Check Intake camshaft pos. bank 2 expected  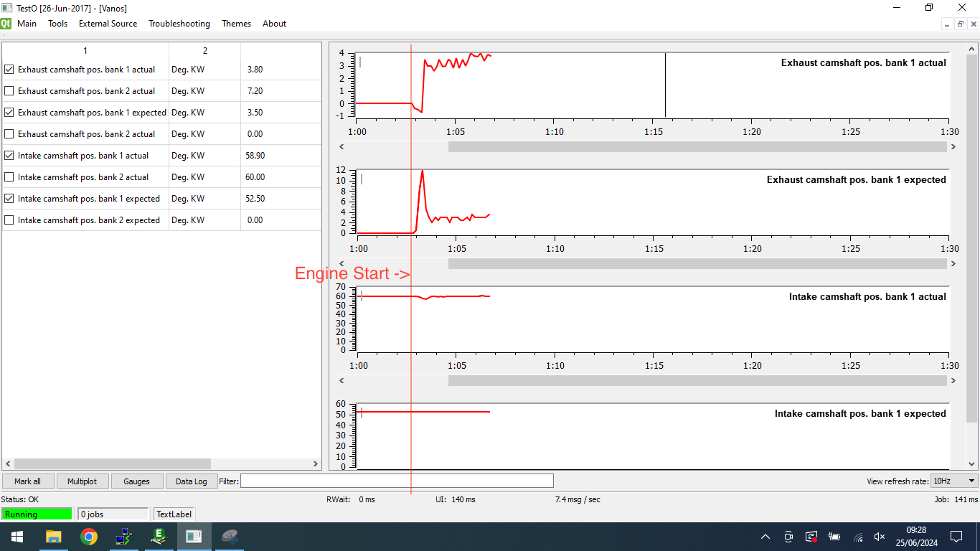point(9,220)
